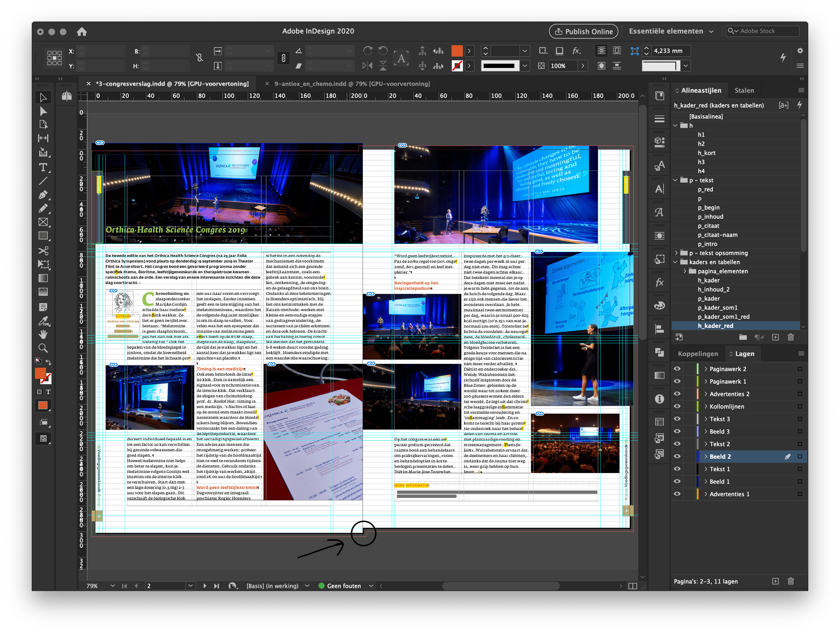The height and width of the screenshot is (633, 840).
Task: Click the Direct Selection tool
Action: pyautogui.click(x=43, y=111)
